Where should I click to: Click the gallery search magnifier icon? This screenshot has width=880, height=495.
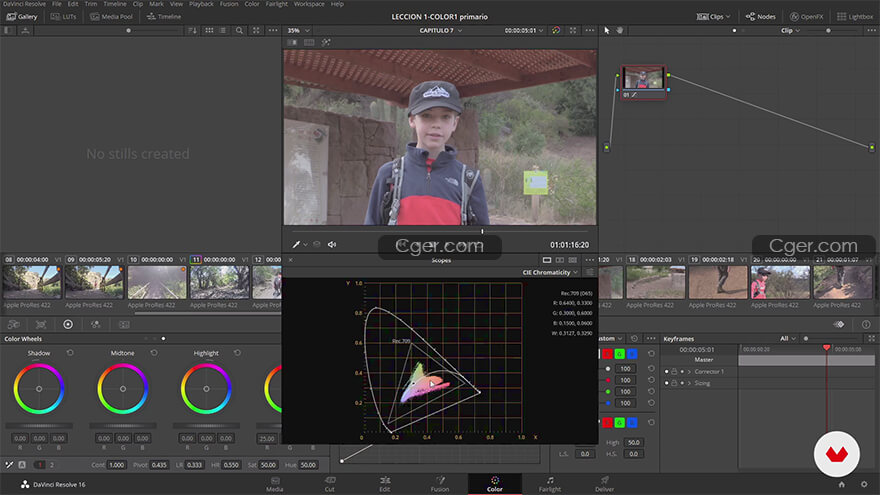(239, 30)
